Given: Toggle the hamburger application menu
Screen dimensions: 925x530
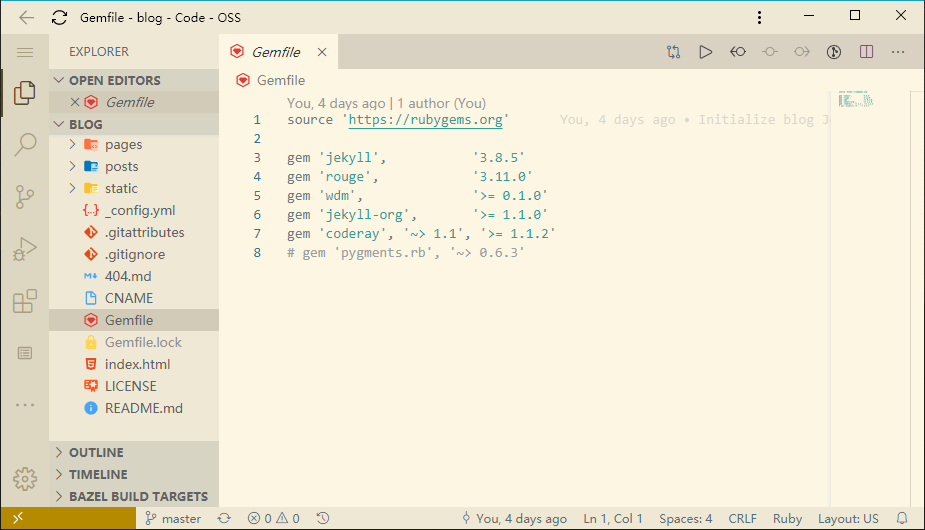Looking at the screenshot, I should (25, 52).
